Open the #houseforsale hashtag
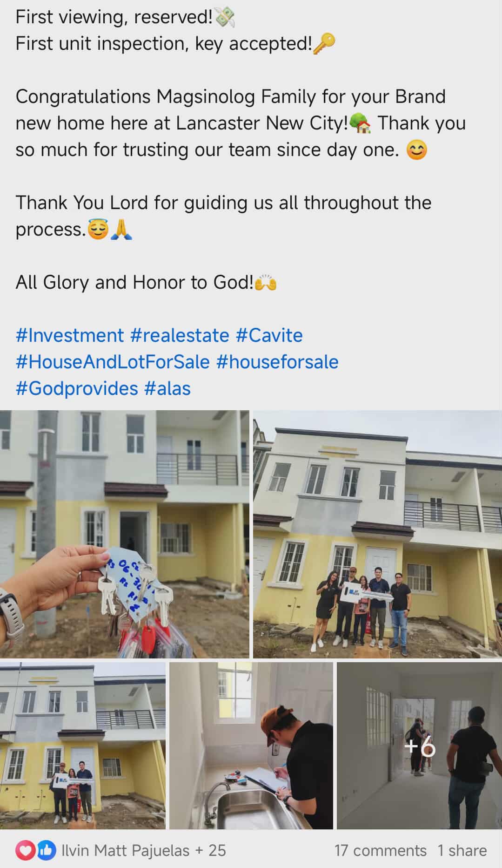This screenshot has height=868, width=502. click(x=277, y=362)
